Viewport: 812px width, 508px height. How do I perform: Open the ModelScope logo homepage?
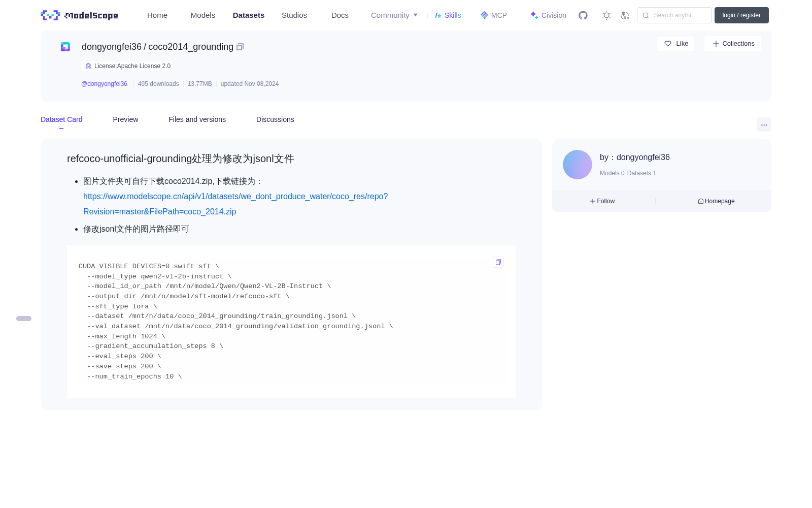(79, 15)
